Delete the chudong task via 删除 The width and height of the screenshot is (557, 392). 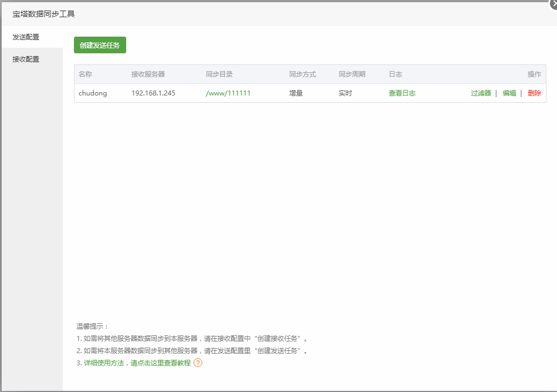coord(534,93)
